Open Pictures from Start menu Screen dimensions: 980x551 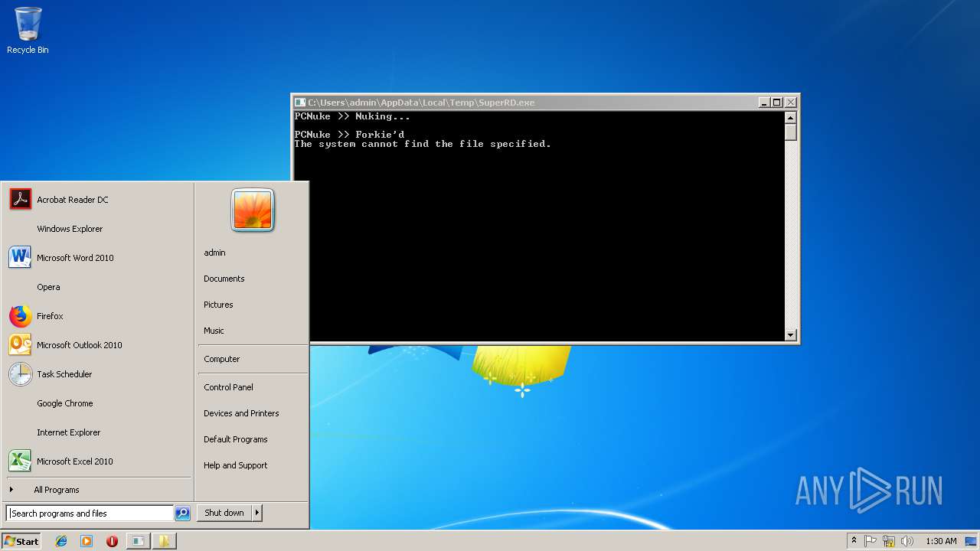coord(253,305)
